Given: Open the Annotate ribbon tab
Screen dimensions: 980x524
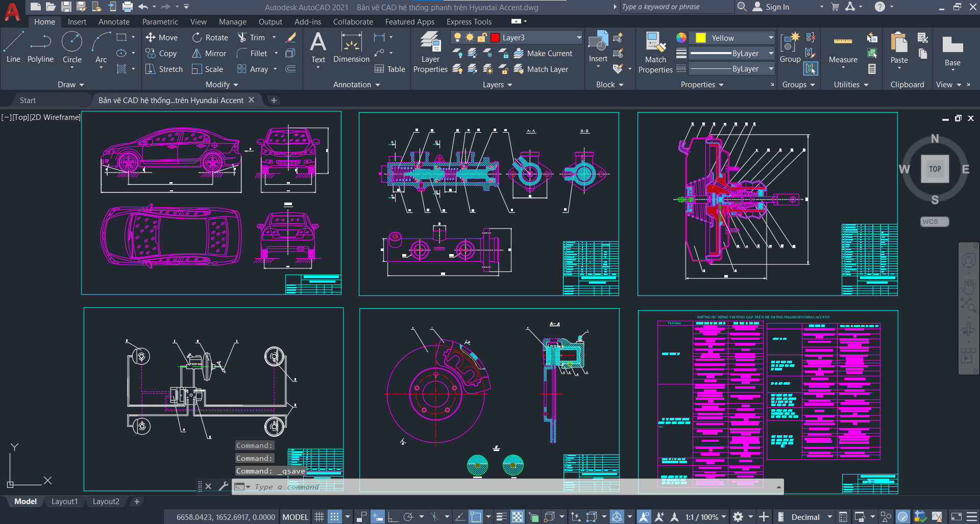Looking at the screenshot, I should pyautogui.click(x=114, y=21).
